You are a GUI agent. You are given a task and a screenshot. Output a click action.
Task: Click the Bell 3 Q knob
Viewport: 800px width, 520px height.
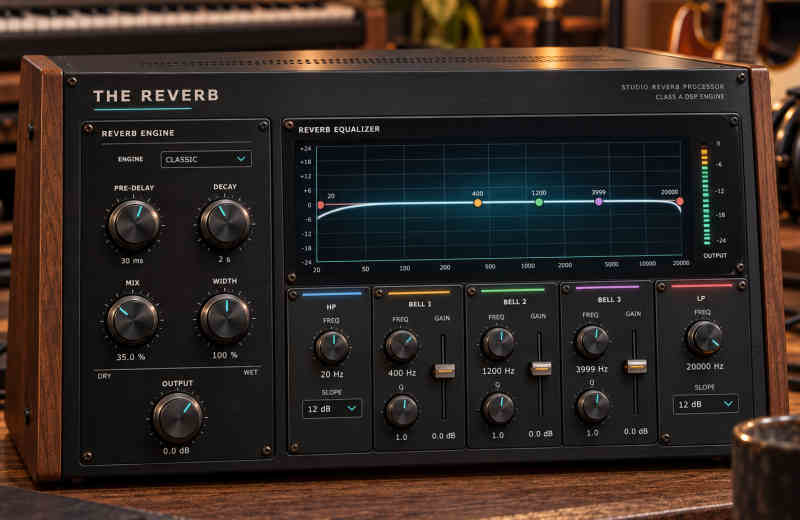point(593,406)
